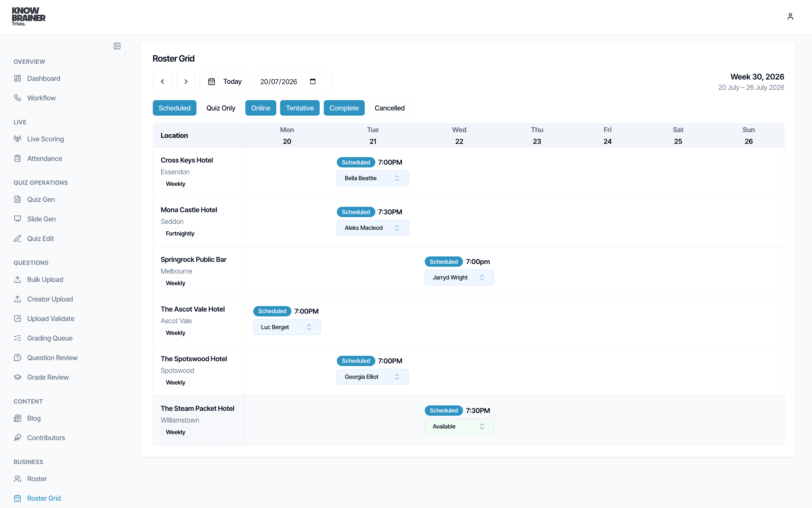Click the Quiz Gen document icon
Image resolution: width=812 pixels, height=508 pixels.
pos(17,199)
